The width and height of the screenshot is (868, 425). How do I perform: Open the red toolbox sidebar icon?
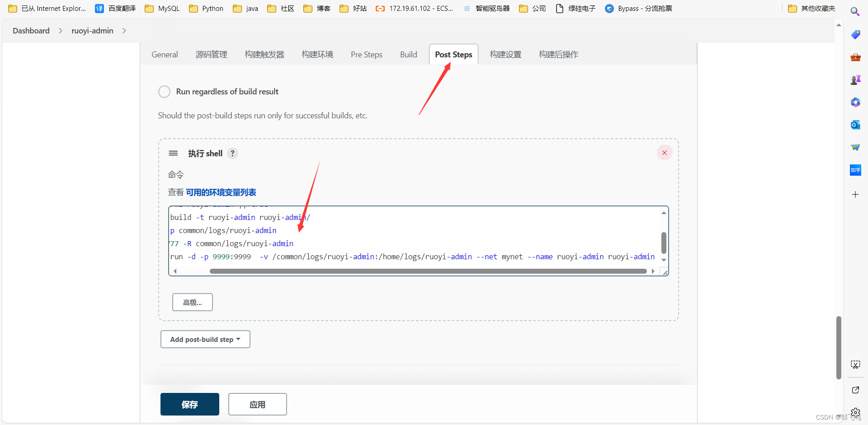tap(855, 57)
